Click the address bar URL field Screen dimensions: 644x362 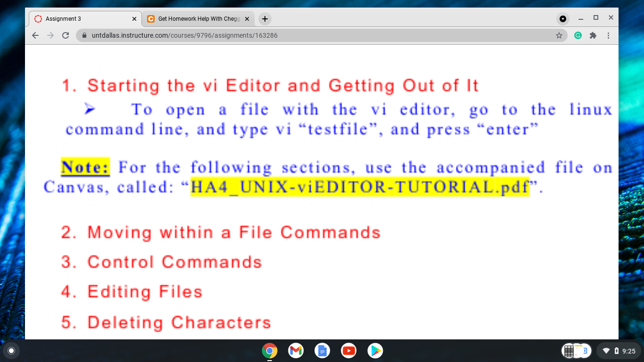click(x=321, y=35)
